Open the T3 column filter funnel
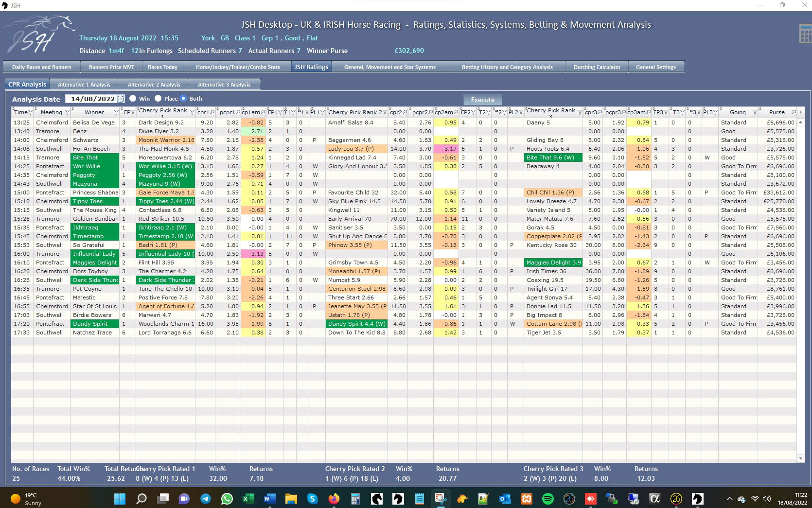 pos(682,112)
